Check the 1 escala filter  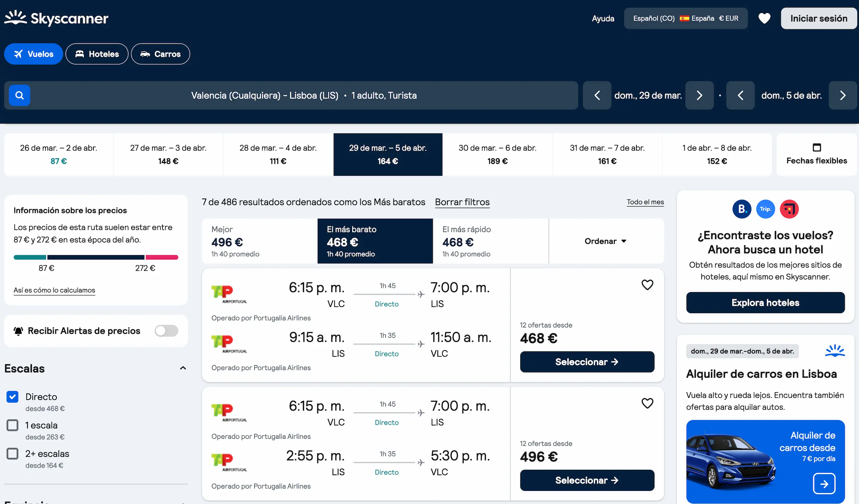(12, 425)
